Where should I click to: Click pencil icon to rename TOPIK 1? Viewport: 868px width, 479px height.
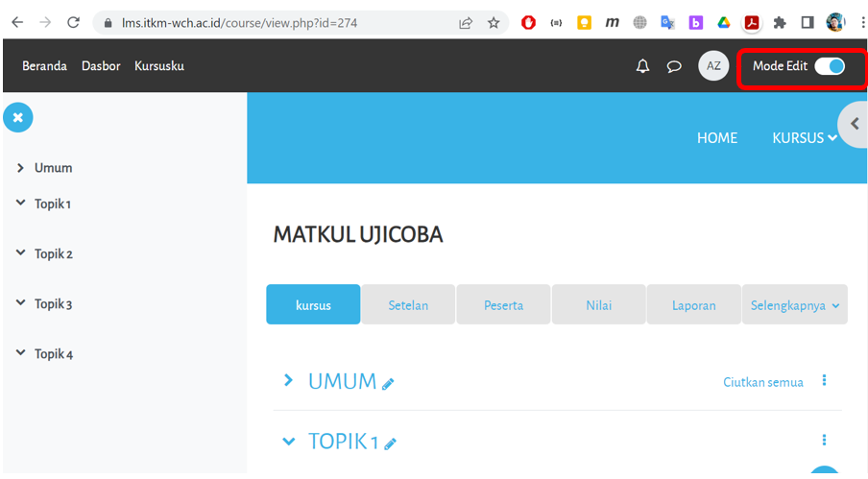(x=391, y=443)
